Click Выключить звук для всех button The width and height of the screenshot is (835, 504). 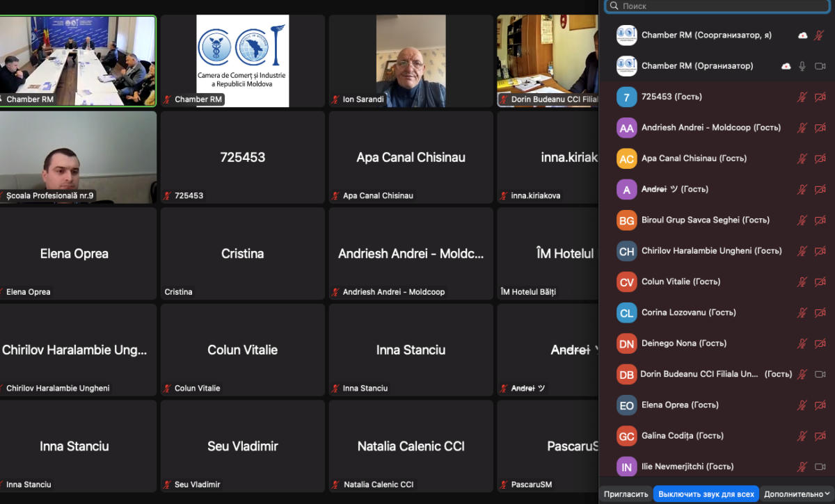(x=706, y=494)
